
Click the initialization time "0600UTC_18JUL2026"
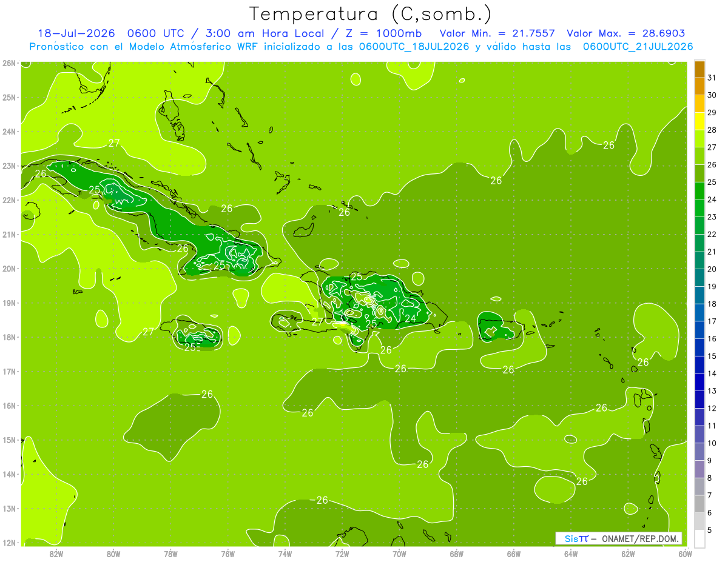(414, 46)
